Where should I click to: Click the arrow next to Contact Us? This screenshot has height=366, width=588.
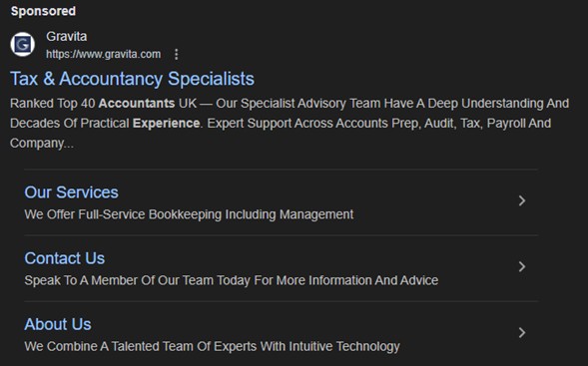pyautogui.click(x=522, y=266)
